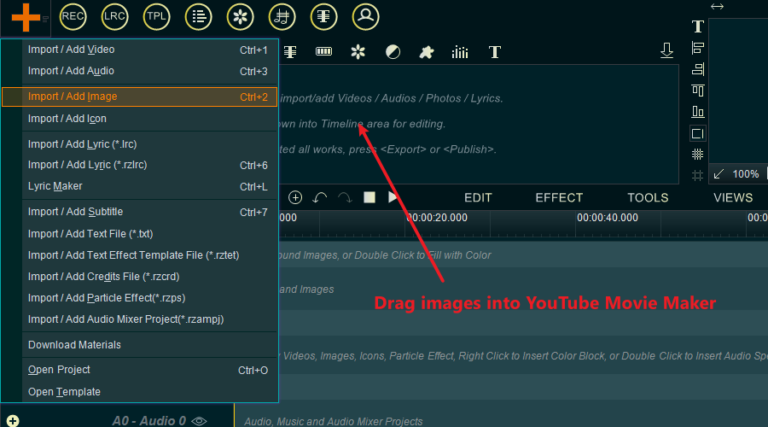Select the A0 - Audio 0 track label

[149, 421]
